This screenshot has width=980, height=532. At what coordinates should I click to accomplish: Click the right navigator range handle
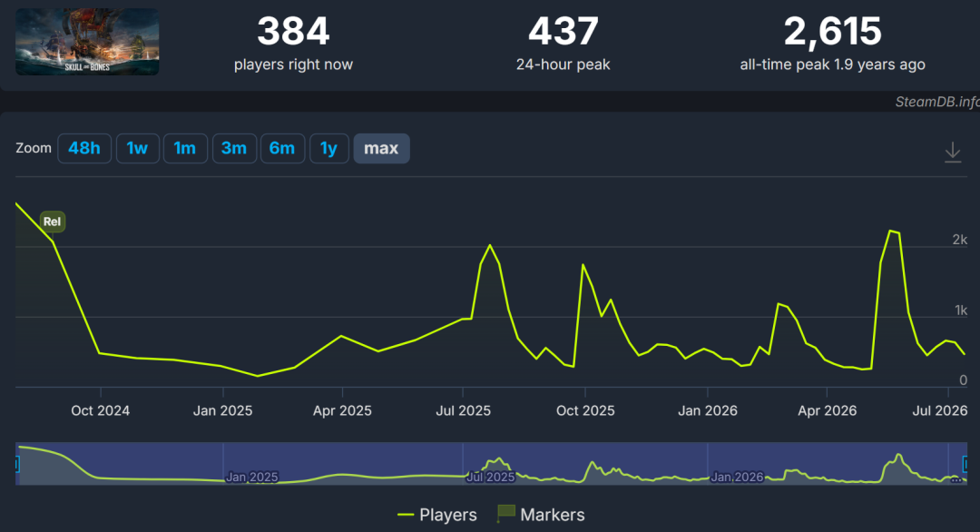pos(965,464)
